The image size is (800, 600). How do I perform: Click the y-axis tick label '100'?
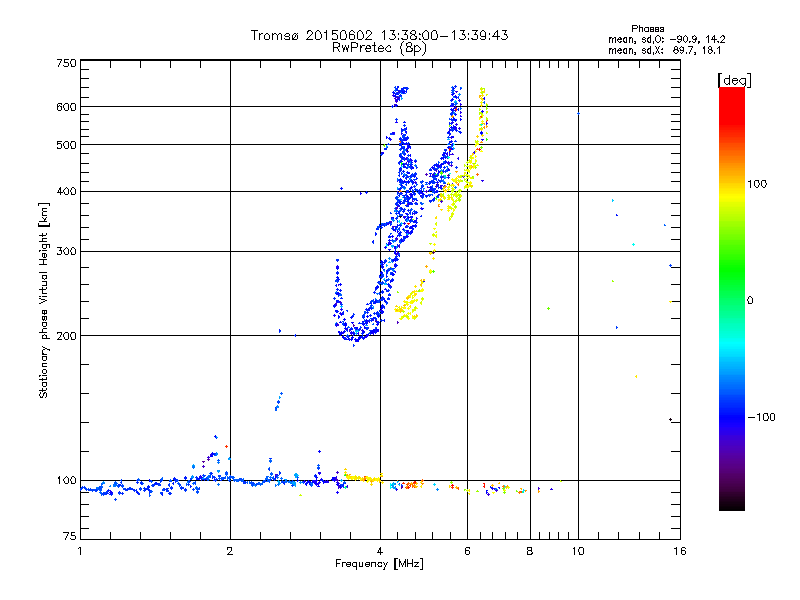(x=66, y=481)
